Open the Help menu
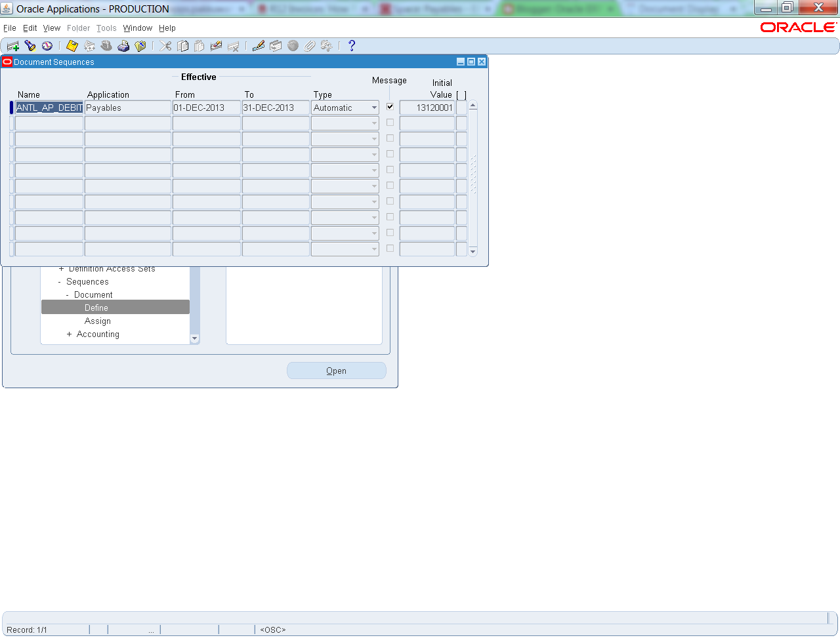 pos(167,28)
